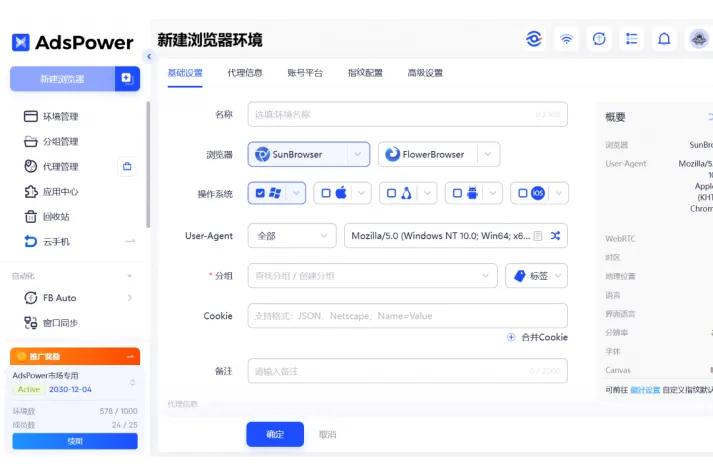This screenshot has height=475, width=713.
Task: Expand the AdsPower市场专用 team selector
Action: [x=132, y=382]
